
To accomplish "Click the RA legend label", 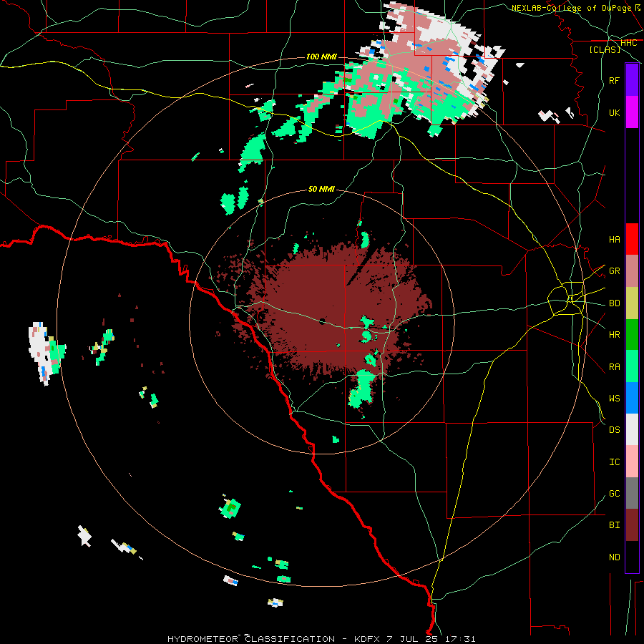I will 614,367.
